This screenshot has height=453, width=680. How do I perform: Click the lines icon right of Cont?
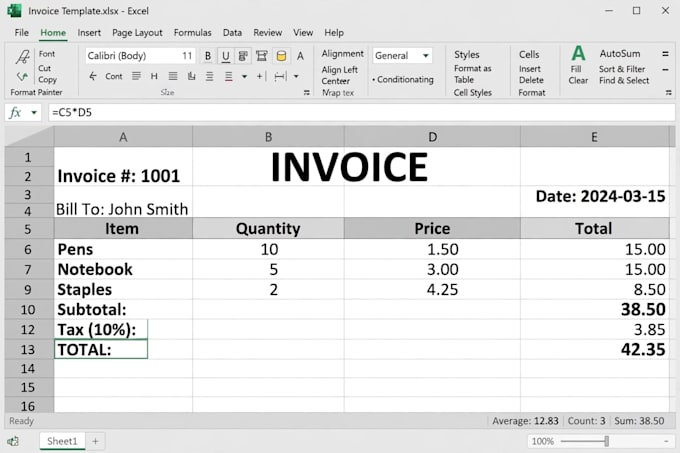point(136,76)
